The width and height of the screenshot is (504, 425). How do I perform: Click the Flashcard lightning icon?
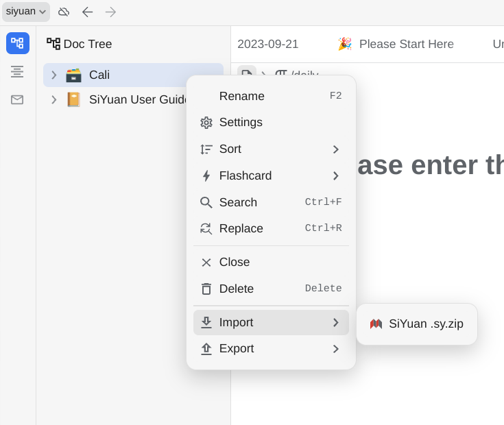206,176
